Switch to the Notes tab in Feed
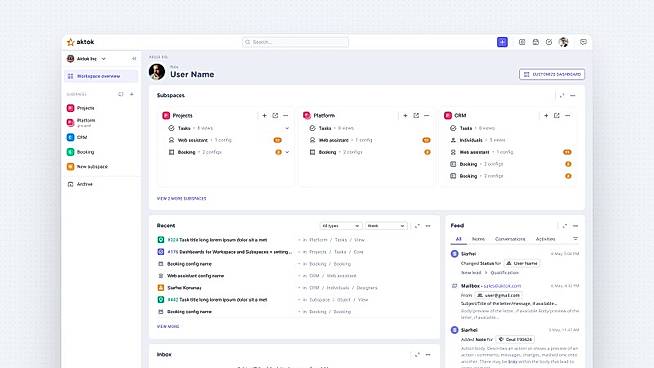 [x=478, y=239]
